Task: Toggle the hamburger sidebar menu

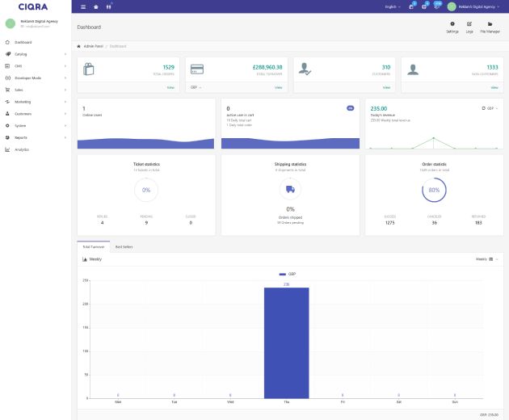Action: coord(83,6)
